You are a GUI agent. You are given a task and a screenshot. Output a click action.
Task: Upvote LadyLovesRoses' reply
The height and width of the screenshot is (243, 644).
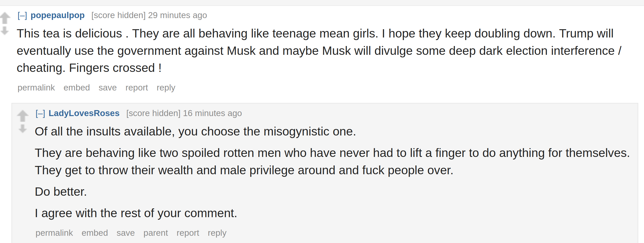point(23,116)
